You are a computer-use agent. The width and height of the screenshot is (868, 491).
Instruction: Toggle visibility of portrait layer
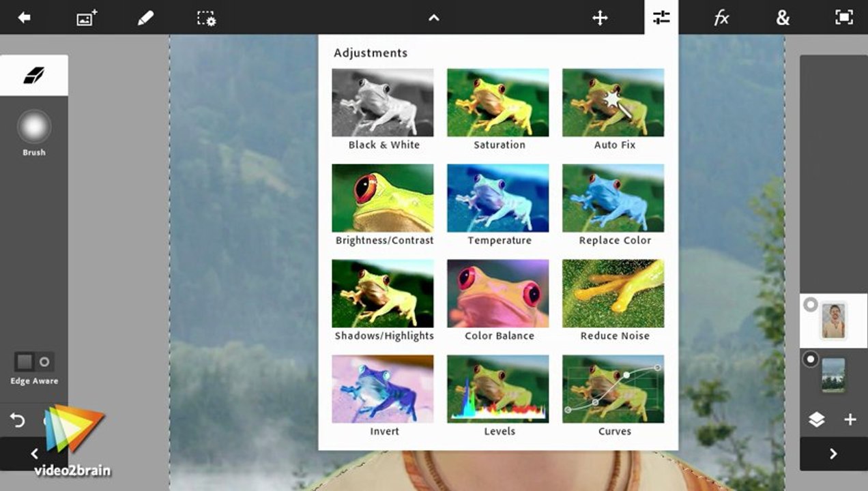click(x=810, y=305)
